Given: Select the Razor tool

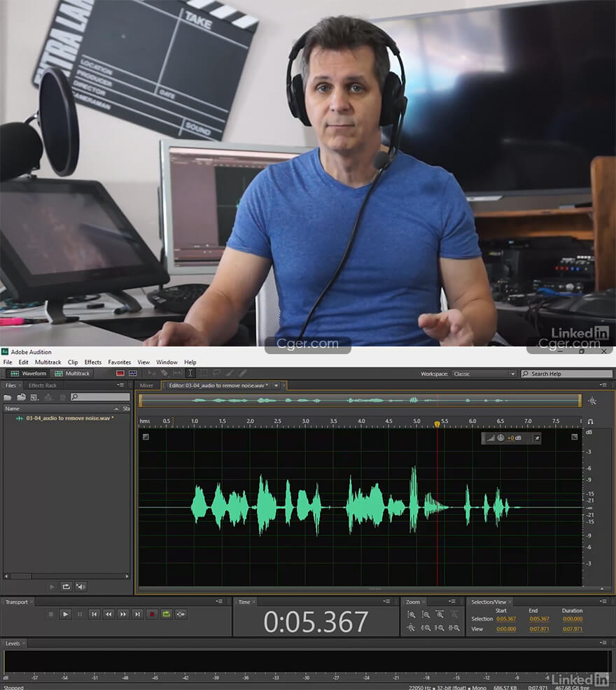Looking at the screenshot, I should (x=164, y=373).
